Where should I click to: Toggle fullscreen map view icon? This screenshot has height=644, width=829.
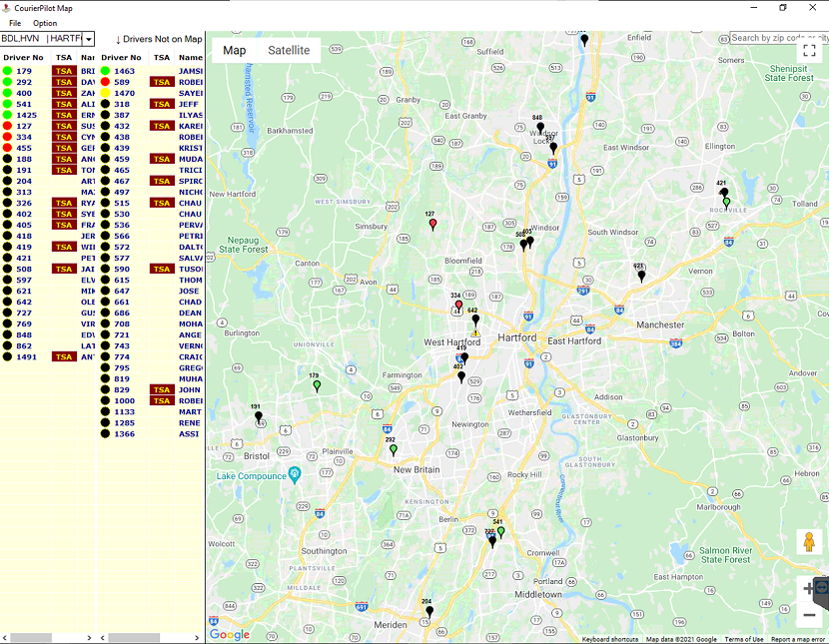[809, 50]
